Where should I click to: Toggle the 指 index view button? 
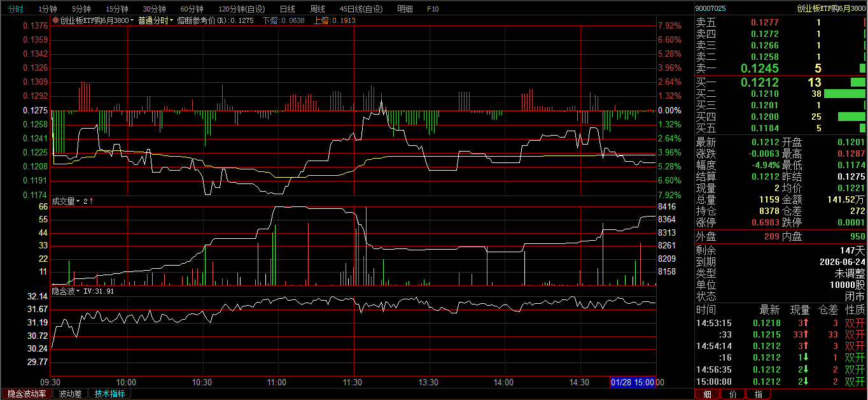758,394
